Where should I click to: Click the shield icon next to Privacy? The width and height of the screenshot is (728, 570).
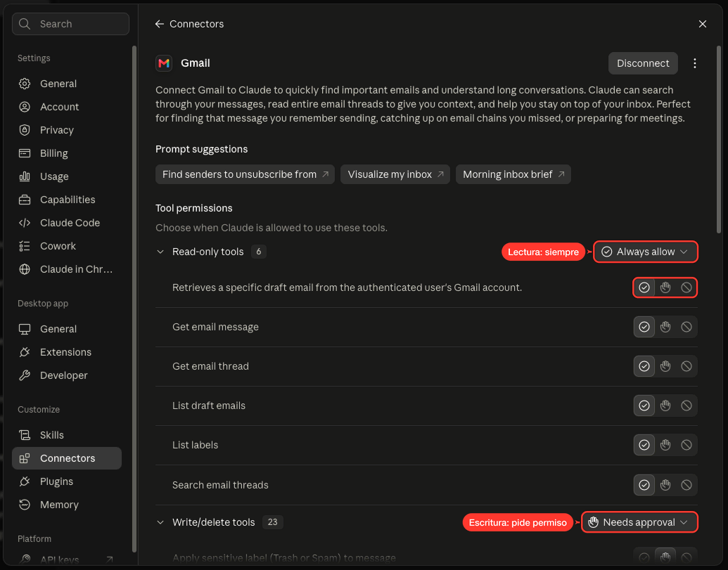(x=25, y=130)
